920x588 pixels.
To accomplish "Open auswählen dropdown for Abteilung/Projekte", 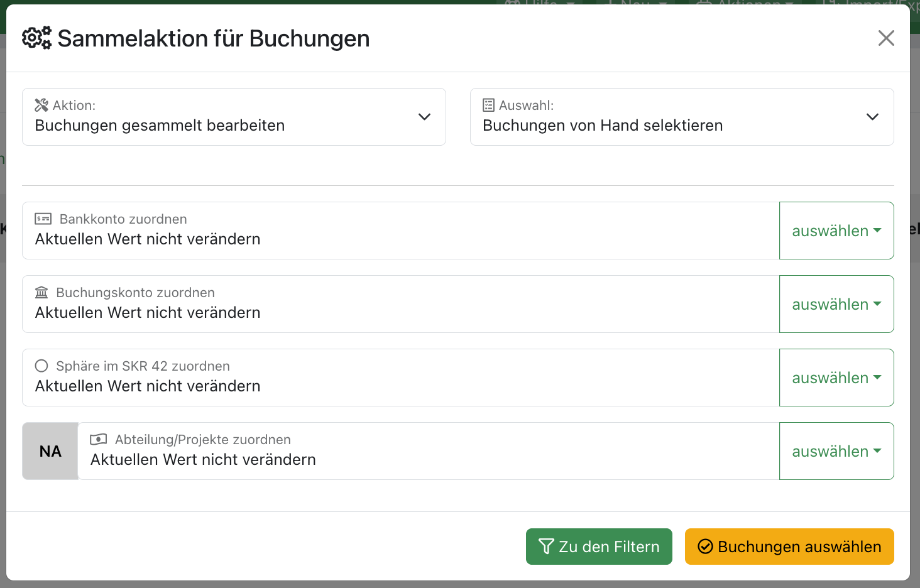I will [x=836, y=451].
